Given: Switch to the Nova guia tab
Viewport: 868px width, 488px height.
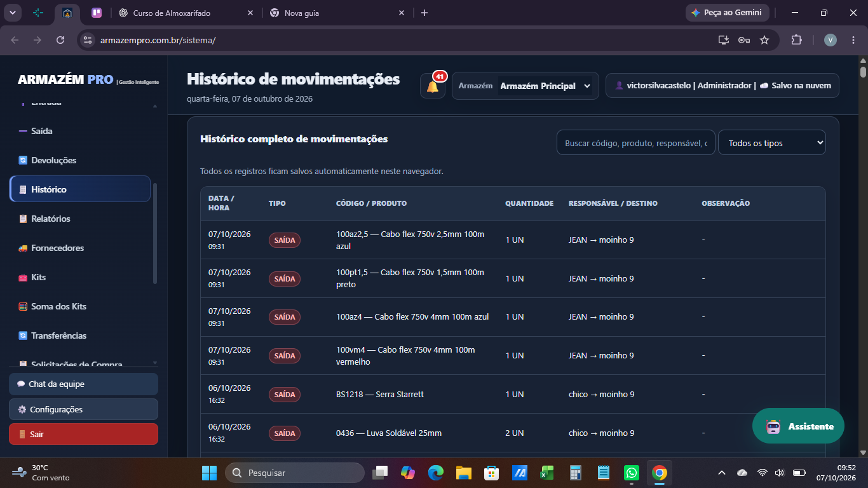Looking at the screenshot, I should pyautogui.click(x=337, y=13).
